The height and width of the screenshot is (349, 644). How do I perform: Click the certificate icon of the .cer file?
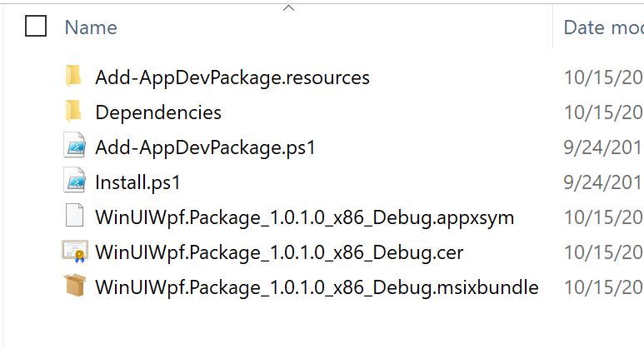point(74,252)
